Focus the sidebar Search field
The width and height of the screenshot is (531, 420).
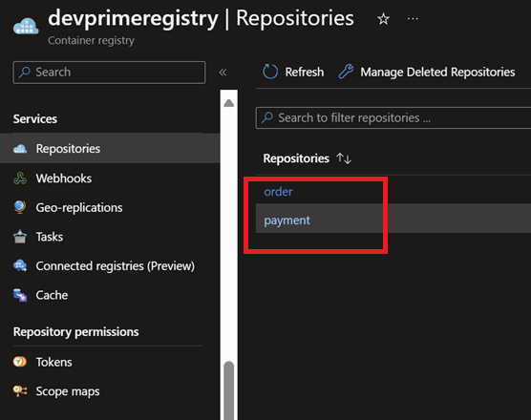(109, 73)
